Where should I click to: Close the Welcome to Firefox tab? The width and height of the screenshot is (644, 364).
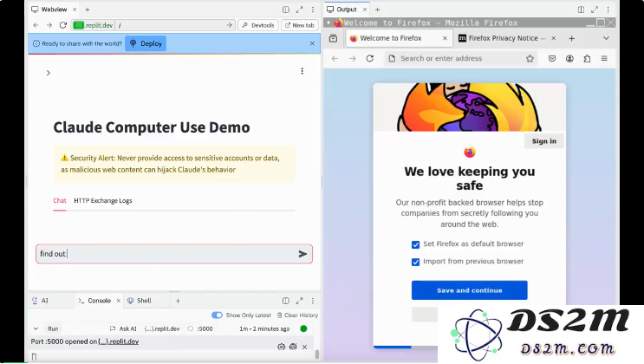tap(445, 38)
